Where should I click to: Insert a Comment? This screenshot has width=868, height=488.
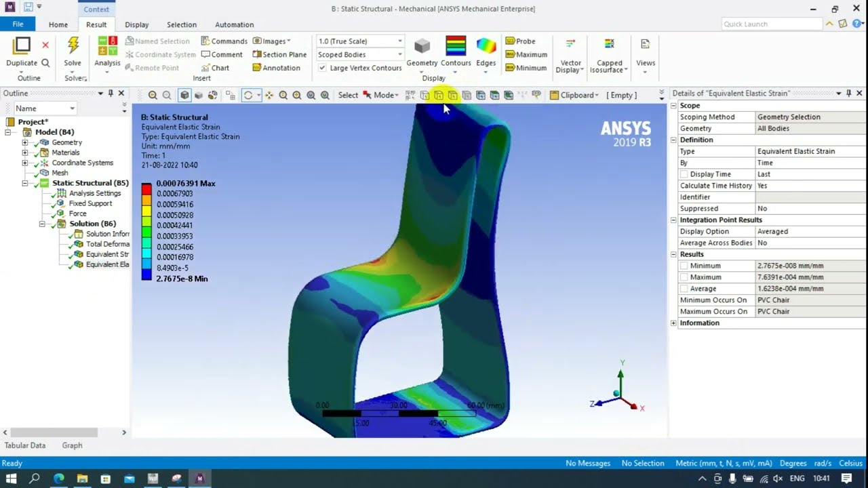point(222,55)
